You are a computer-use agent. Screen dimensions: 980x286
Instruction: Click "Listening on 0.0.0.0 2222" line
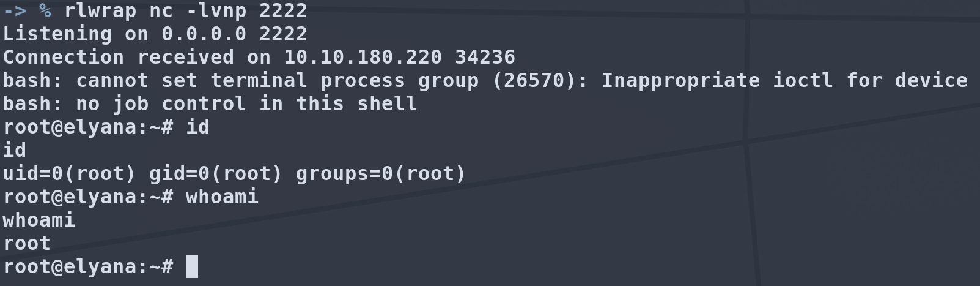pyautogui.click(x=155, y=34)
